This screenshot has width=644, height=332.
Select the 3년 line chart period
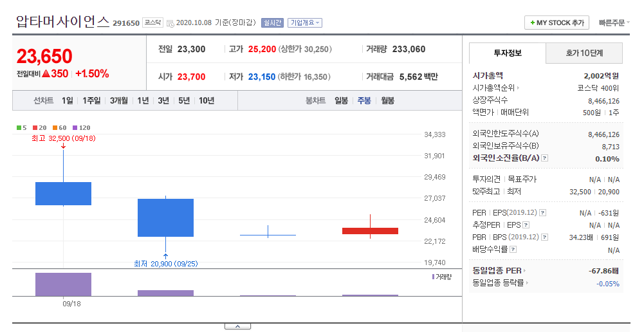(x=163, y=100)
